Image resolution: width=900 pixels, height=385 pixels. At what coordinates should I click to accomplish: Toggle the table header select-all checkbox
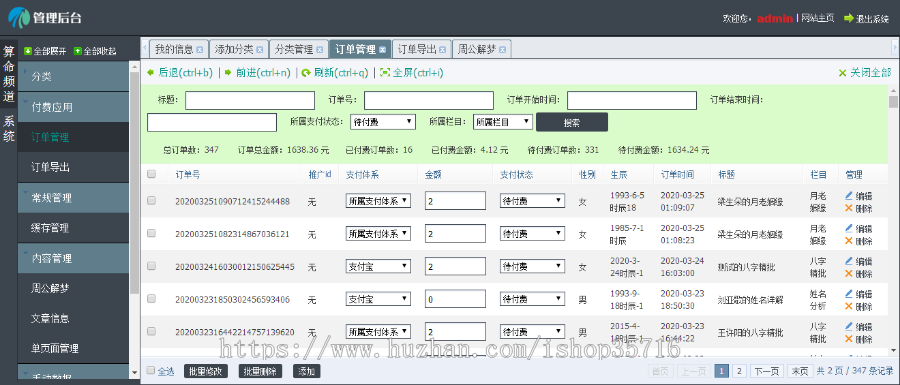click(x=152, y=174)
